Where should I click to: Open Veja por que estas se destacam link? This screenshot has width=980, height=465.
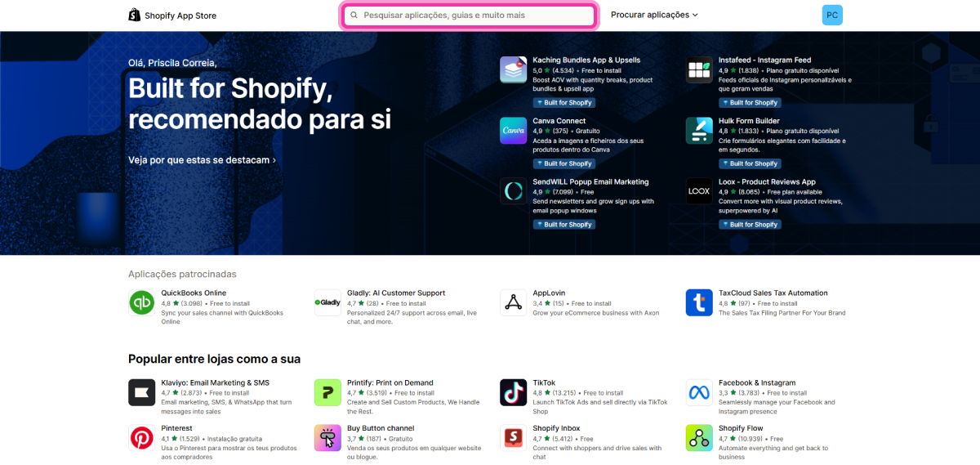[202, 160]
